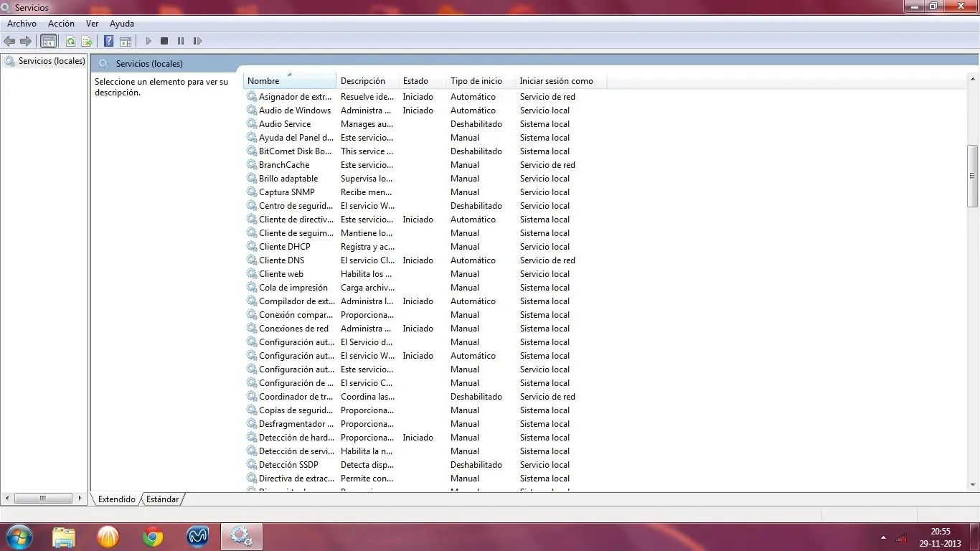The width and height of the screenshot is (980, 551).
Task: Select the gear icon of Captura SNMP
Action: [x=252, y=192]
